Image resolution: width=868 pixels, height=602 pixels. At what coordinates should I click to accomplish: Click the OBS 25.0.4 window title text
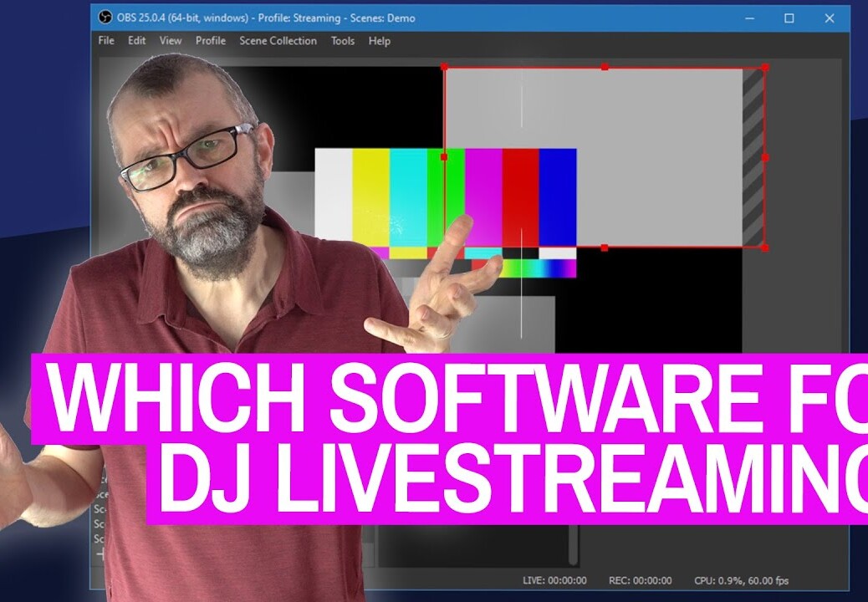[266, 18]
